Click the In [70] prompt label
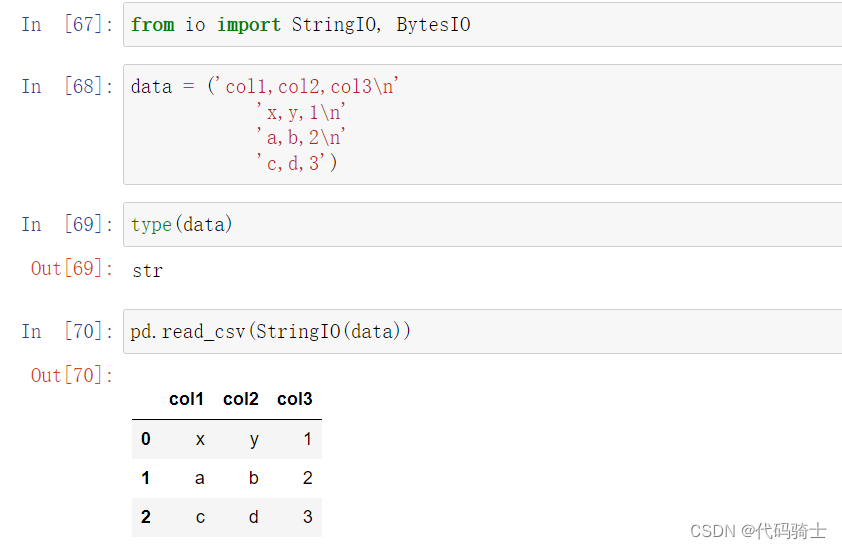 67,331
